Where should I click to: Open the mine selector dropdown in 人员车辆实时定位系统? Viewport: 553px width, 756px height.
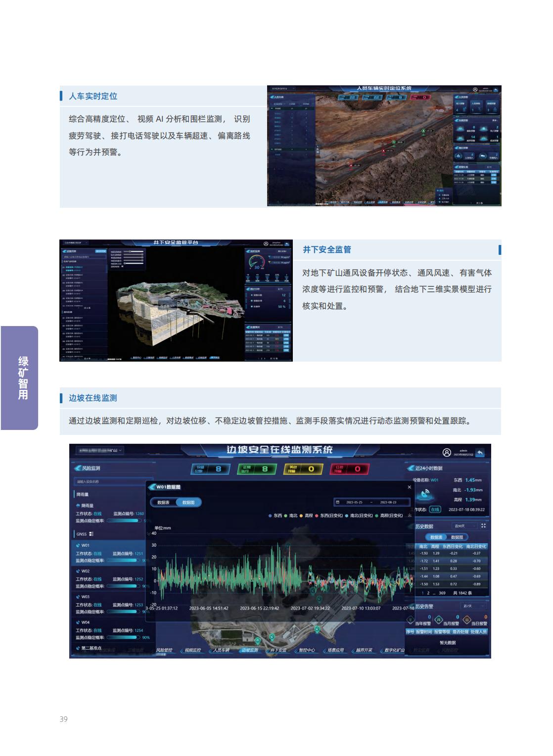(282, 89)
